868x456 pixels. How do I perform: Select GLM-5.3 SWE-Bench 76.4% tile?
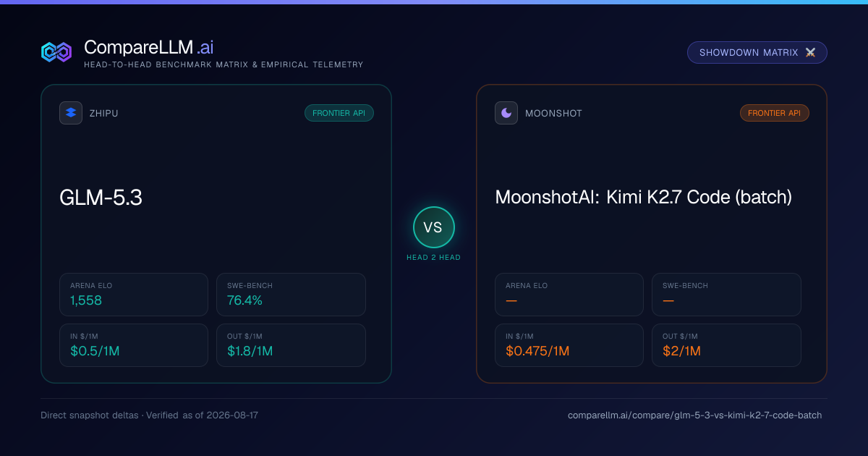(x=291, y=295)
